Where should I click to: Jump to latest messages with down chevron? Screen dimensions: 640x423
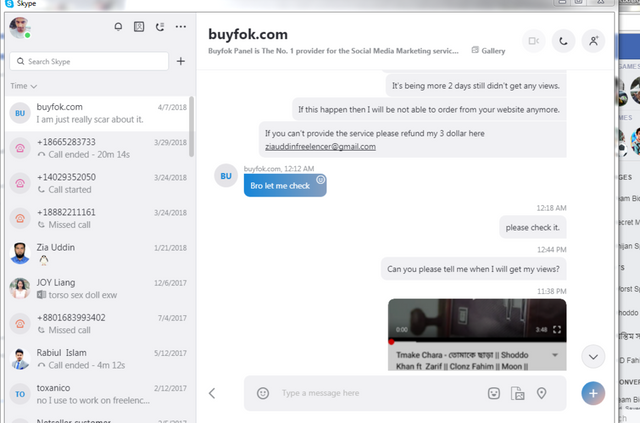593,357
